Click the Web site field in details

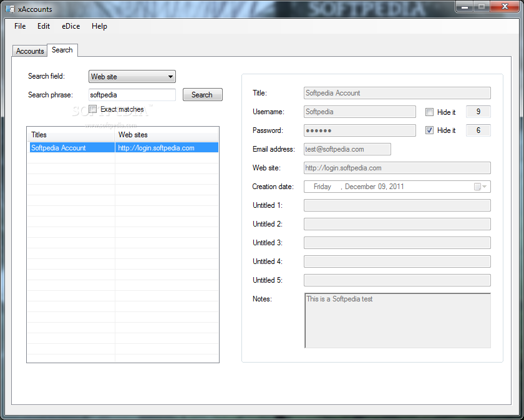point(397,168)
